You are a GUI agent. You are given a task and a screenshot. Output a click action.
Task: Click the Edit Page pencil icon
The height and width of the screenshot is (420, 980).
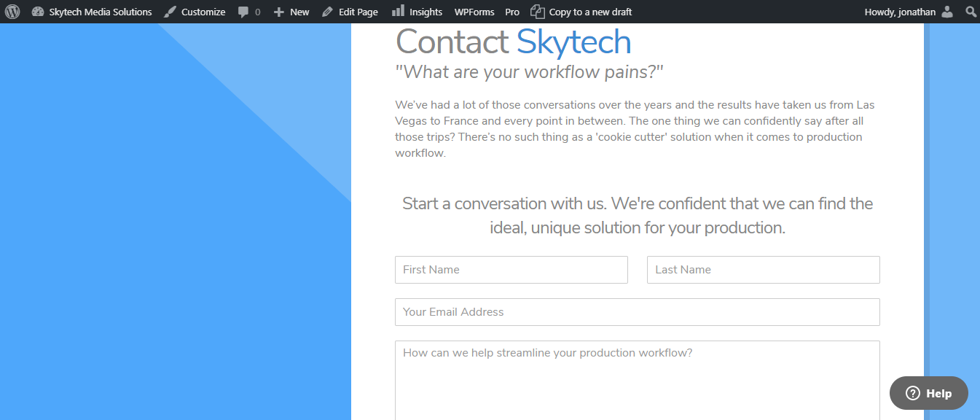coord(328,12)
